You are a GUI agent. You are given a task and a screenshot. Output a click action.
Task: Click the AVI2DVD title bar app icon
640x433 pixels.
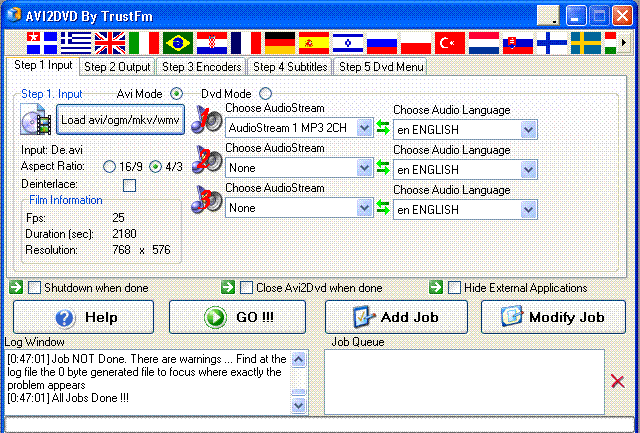click(13, 16)
